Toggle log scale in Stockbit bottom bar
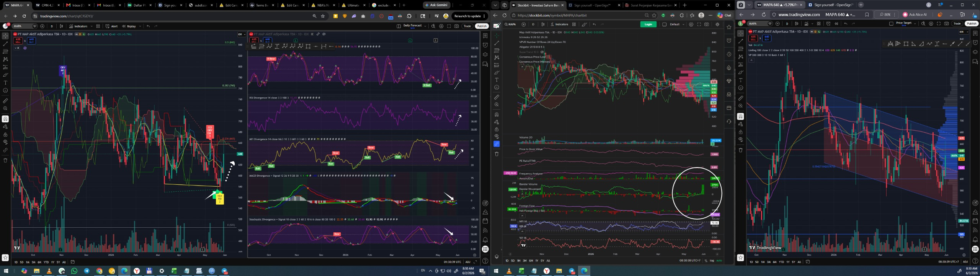This screenshot has height=276, width=980. point(712,261)
